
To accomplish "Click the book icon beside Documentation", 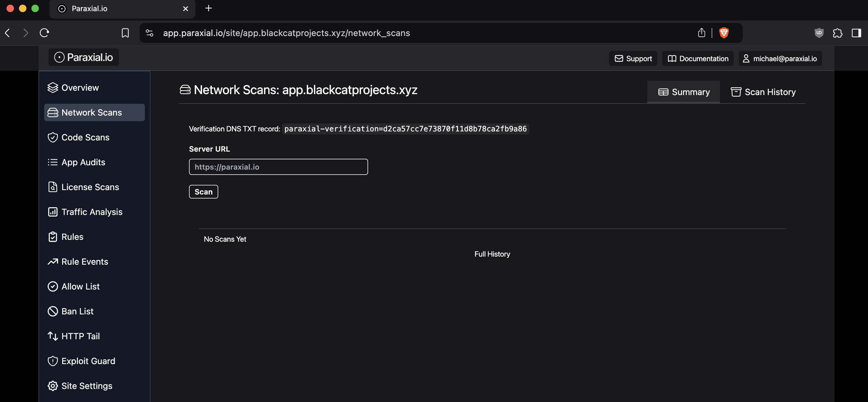I will 672,59.
